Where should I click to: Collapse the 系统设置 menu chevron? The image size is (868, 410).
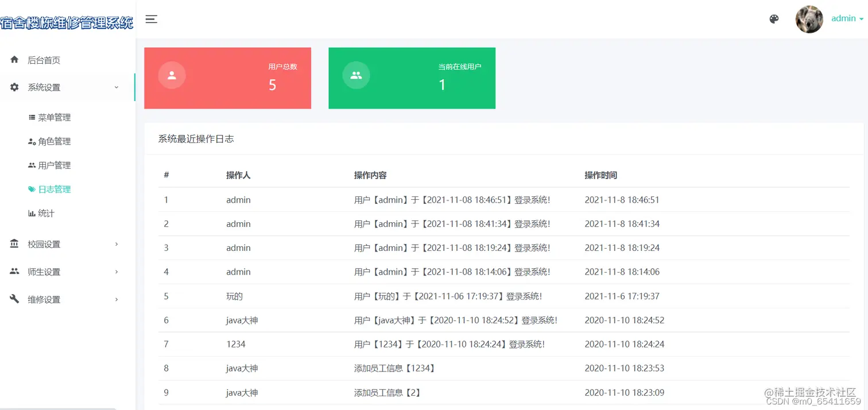pos(117,87)
